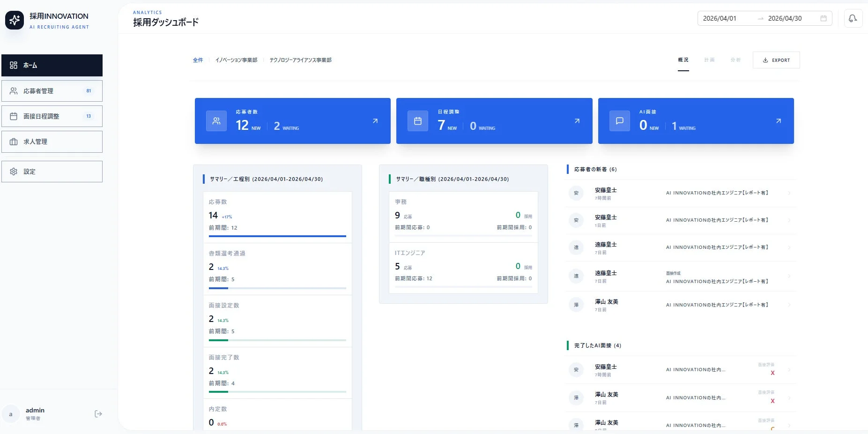This screenshot has width=868, height=434.
Task: Click the 採用INNOVATION sparkle logo
Action: click(x=15, y=20)
